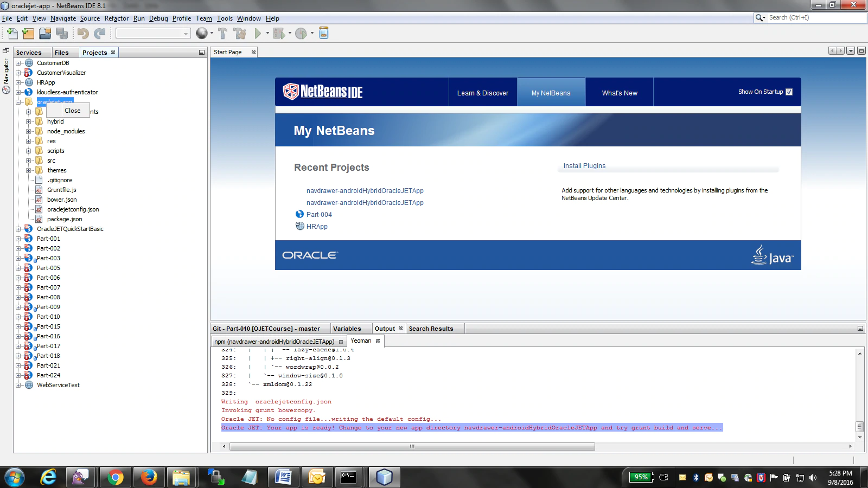Viewport: 868px width, 488px height.
Task: Open Microsoft Word from the taskbar
Action: click(x=283, y=477)
